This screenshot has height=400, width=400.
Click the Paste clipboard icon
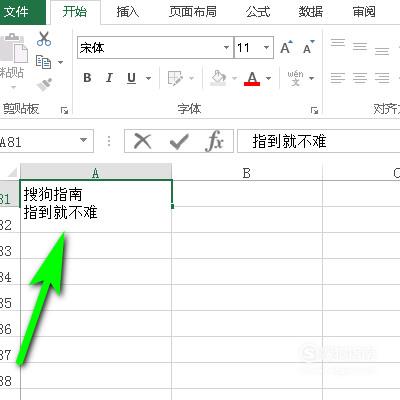[x=14, y=48]
